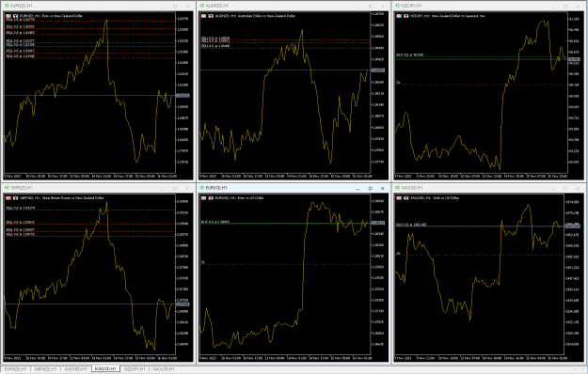Click 'Great Britain Pound vs New Zealand Dollar' title

[x=72, y=197]
